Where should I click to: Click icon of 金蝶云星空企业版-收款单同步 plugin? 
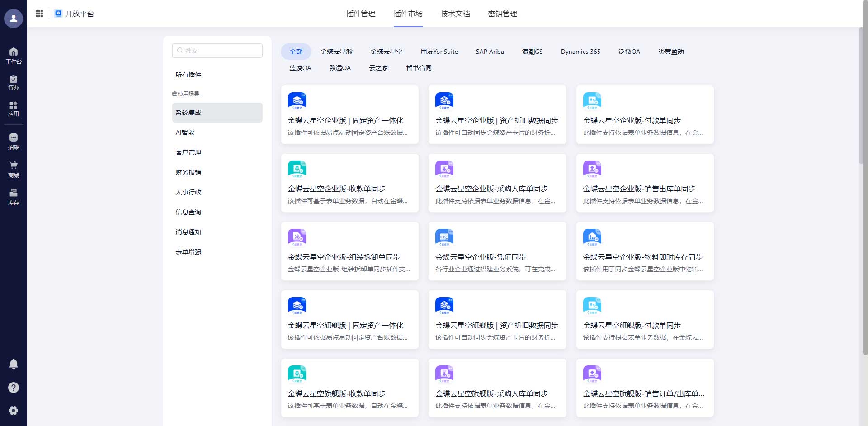tap(297, 169)
